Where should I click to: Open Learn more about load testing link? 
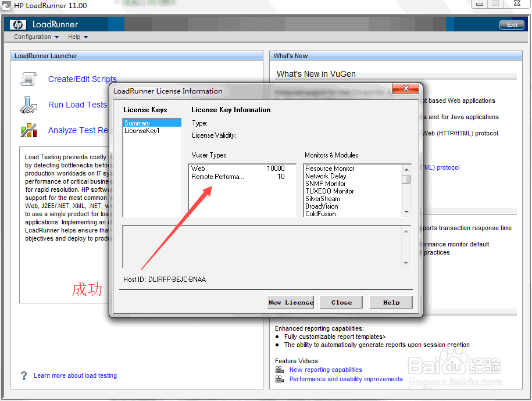click(76, 375)
